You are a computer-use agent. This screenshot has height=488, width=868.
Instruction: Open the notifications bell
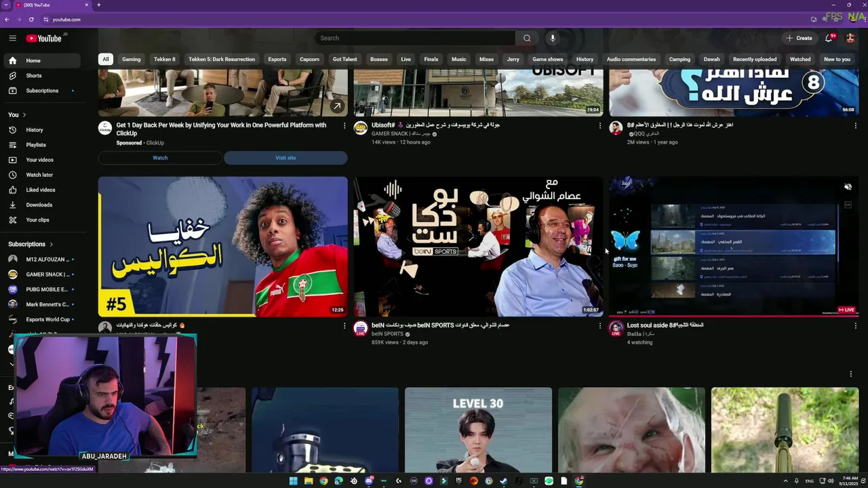click(x=829, y=38)
